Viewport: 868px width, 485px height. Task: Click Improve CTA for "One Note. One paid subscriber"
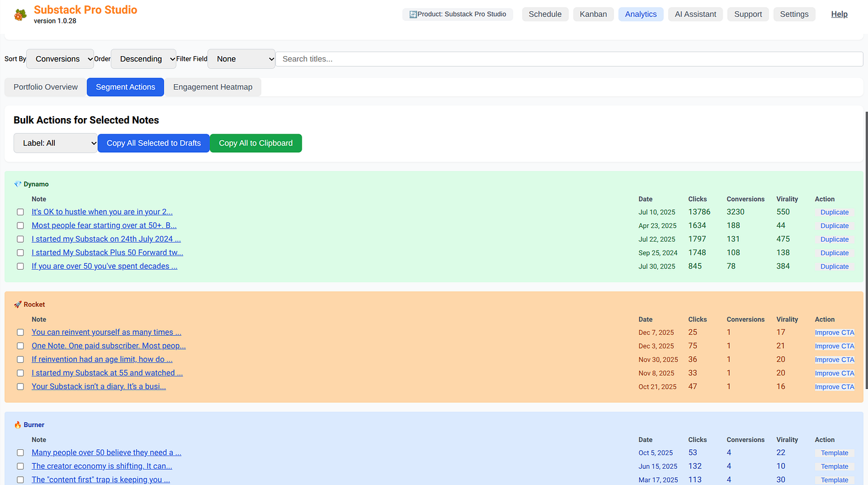tap(835, 347)
